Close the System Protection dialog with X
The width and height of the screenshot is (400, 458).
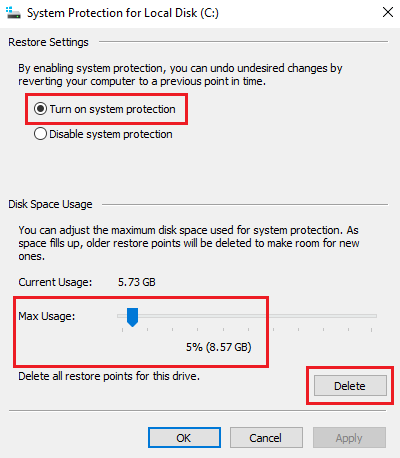(x=388, y=13)
